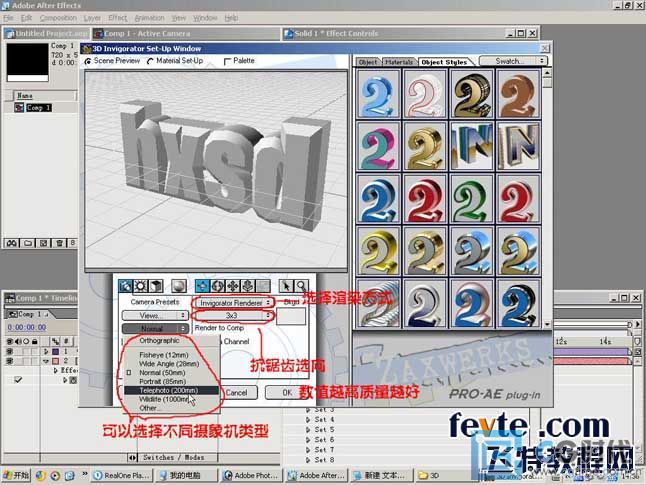Select the object cube tool icon
This screenshot has width=646, height=485.
[156, 286]
